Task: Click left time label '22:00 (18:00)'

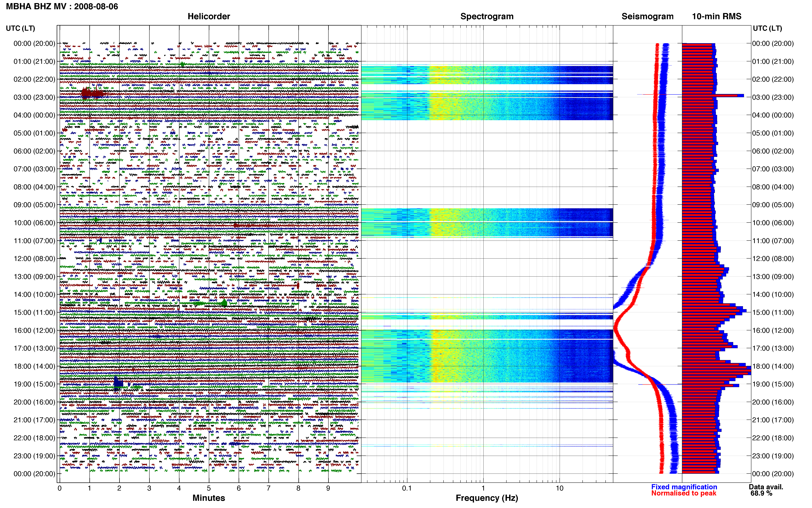Action: 34,438
